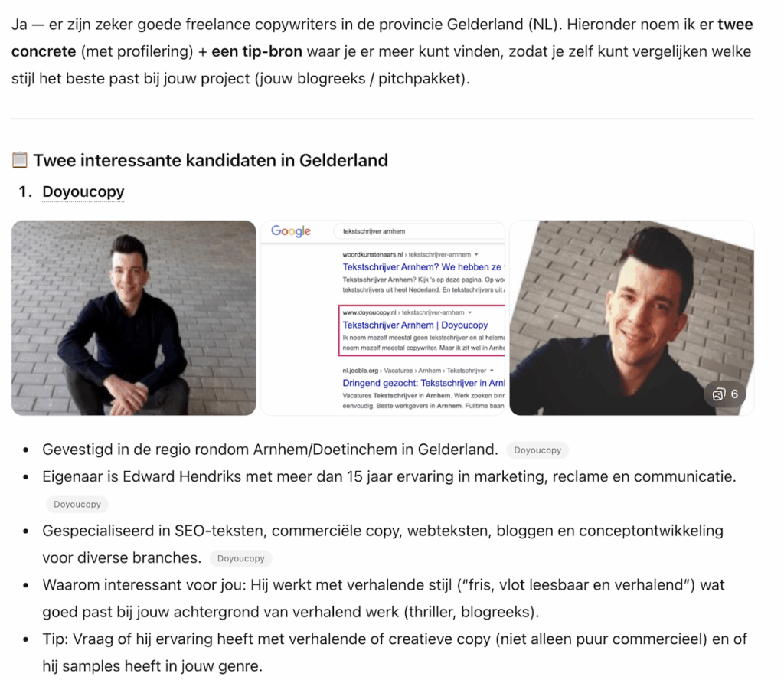Click the Edward Hendriks bullet text
Image resolution: width=784 pixels, height=680 pixels.
[389, 476]
